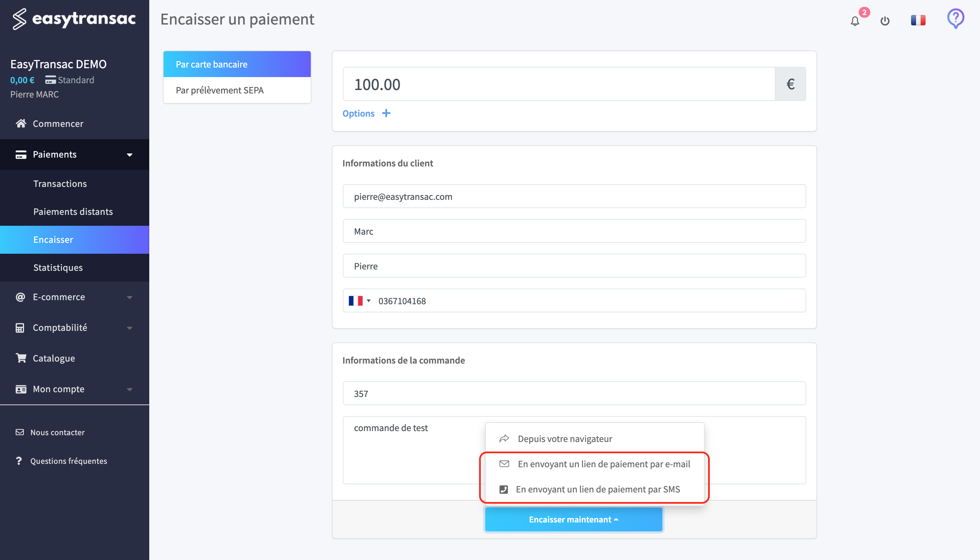Viewport: 980px width, 560px height.
Task: Open Statistiques in the sidebar
Action: point(75,268)
